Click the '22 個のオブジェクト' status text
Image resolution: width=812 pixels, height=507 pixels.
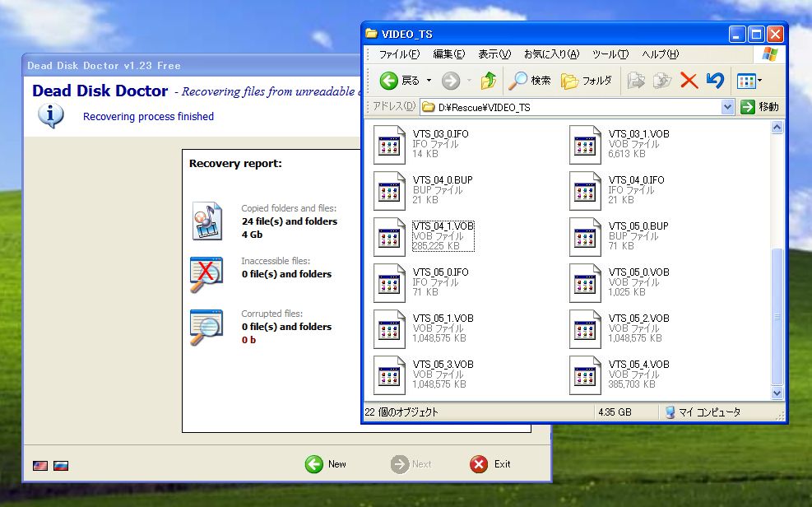(401, 412)
